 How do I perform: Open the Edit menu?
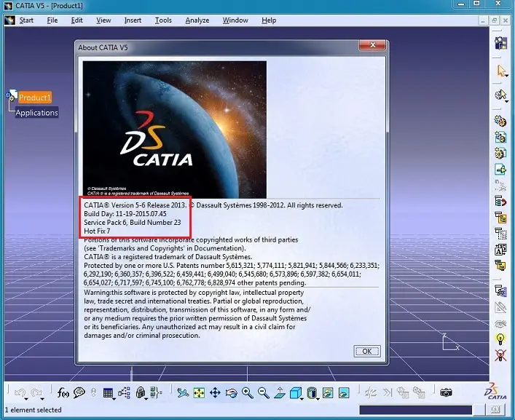[x=77, y=20]
